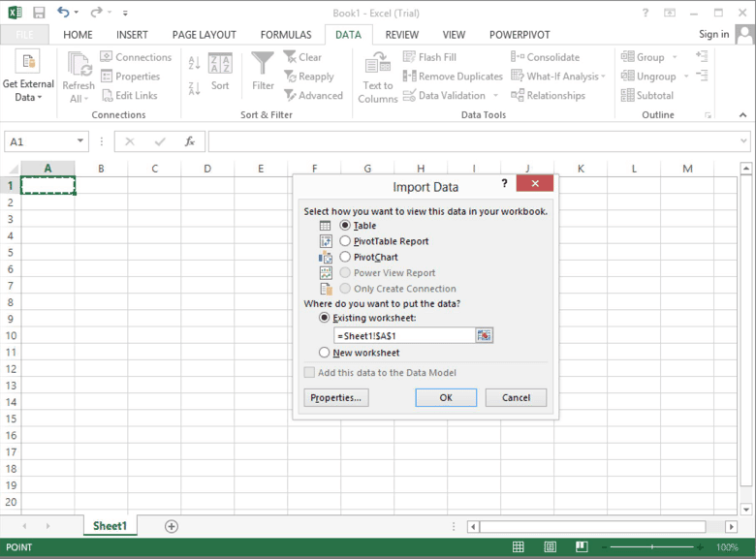Sort A to Z ascending icon

pyautogui.click(x=194, y=63)
